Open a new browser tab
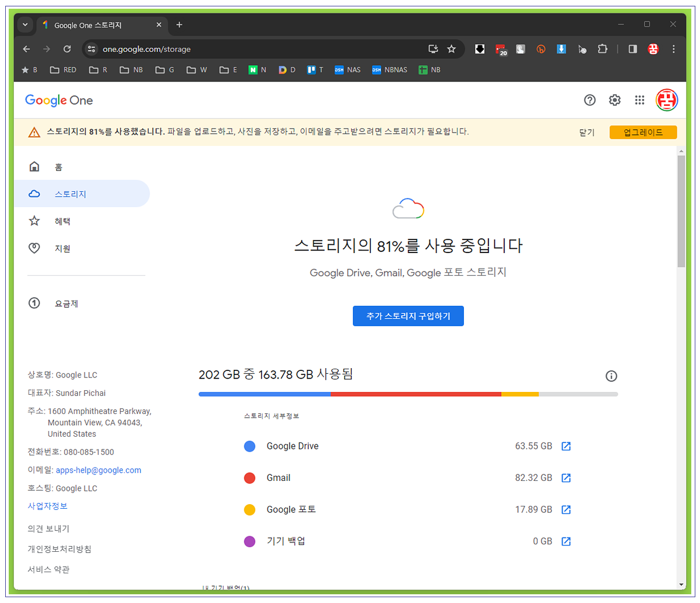This screenshot has width=700, height=603. 179,25
